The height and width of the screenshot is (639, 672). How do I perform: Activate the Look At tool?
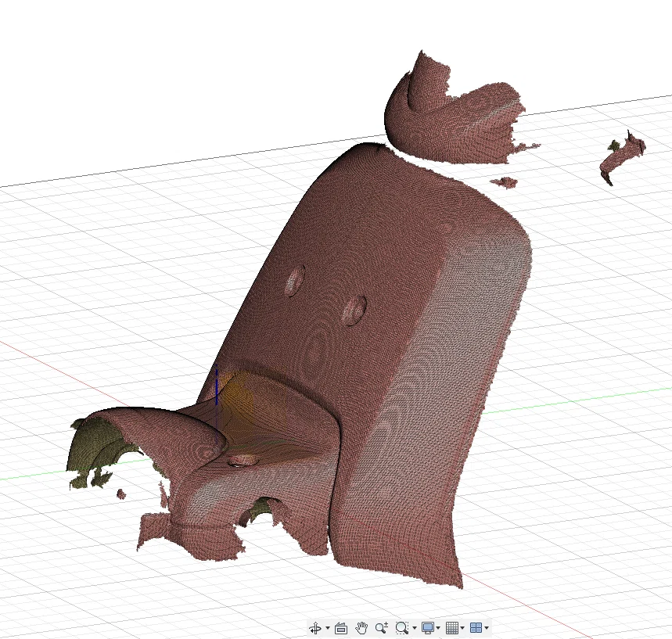click(x=341, y=628)
